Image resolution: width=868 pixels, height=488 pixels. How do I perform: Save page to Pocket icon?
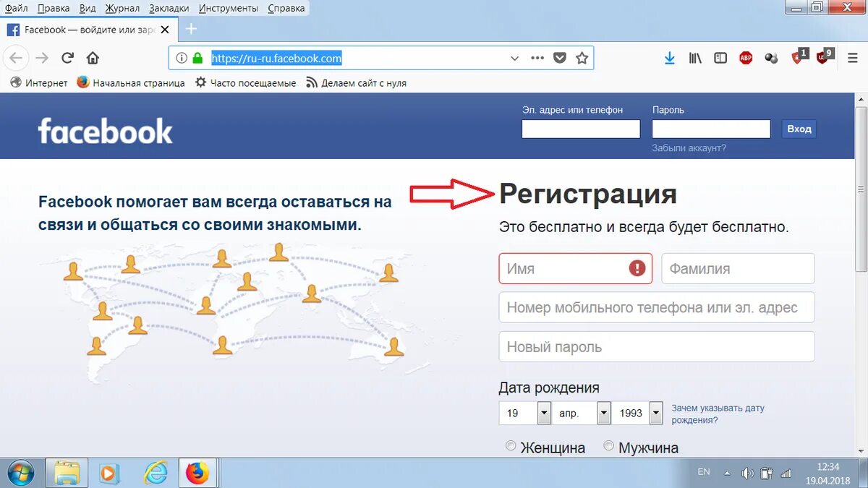pyautogui.click(x=559, y=58)
